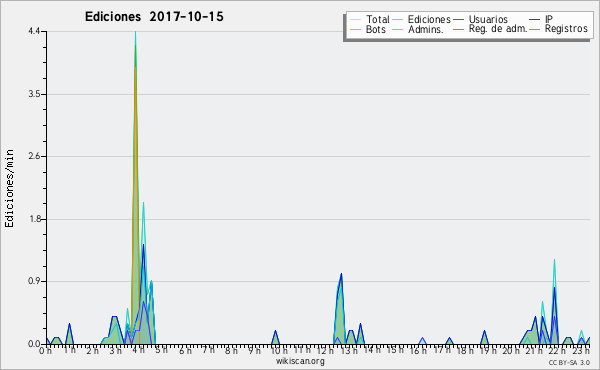The width and height of the screenshot is (600, 370).
Task: Select the Usuarios legend entry
Action: click(481, 19)
